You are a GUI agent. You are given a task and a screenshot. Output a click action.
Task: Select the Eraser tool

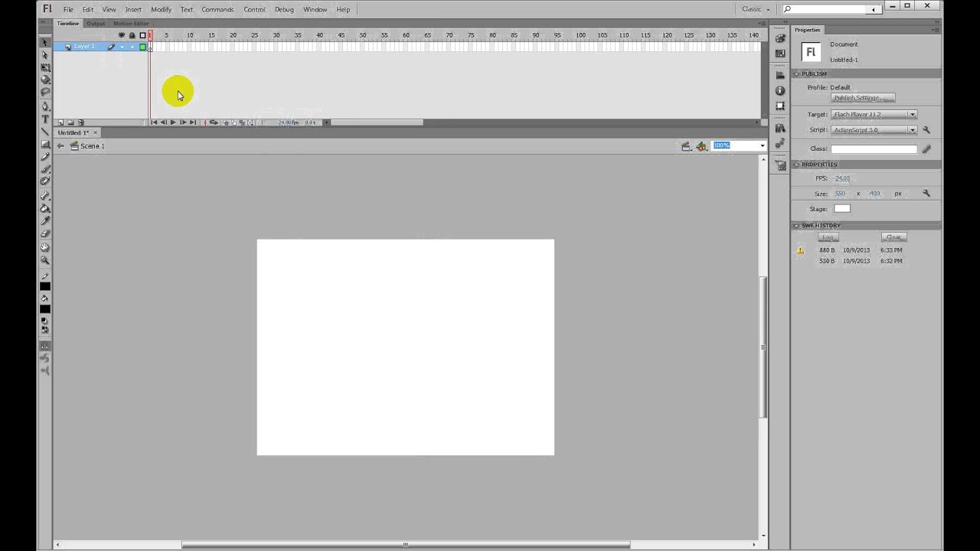(44, 233)
